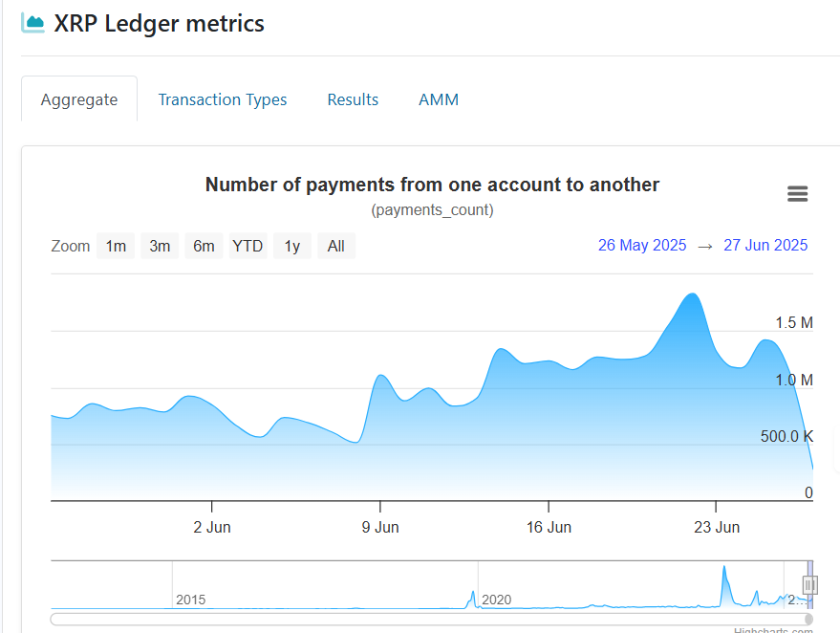Click the 2015 mark in the navigator timeline
The height and width of the screenshot is (633, 840).
click(x=192, y=600)
